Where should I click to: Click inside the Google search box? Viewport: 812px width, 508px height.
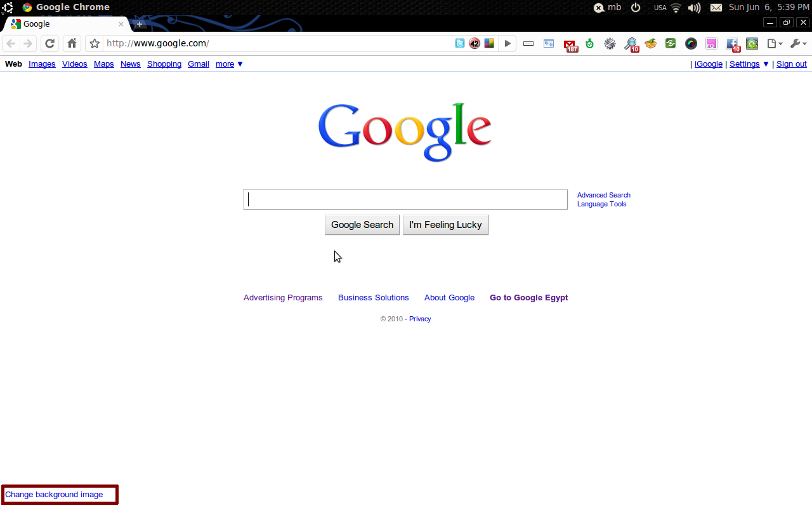pos(405,199)
